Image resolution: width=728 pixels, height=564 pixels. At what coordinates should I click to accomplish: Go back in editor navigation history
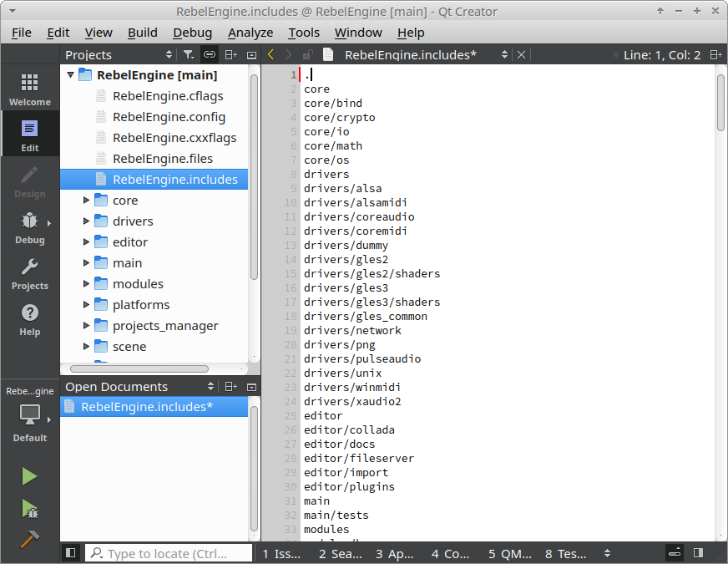click(271, 55)
